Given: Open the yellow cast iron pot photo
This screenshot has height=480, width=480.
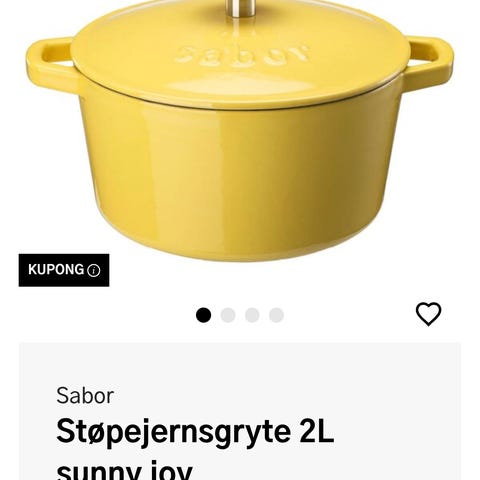Looking at the screenshot, I should [x=239, y=130].
